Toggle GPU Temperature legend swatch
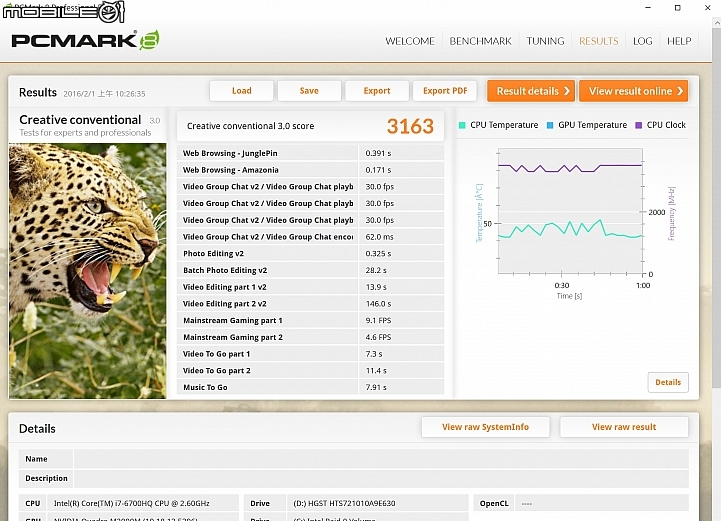 [549, 125]
